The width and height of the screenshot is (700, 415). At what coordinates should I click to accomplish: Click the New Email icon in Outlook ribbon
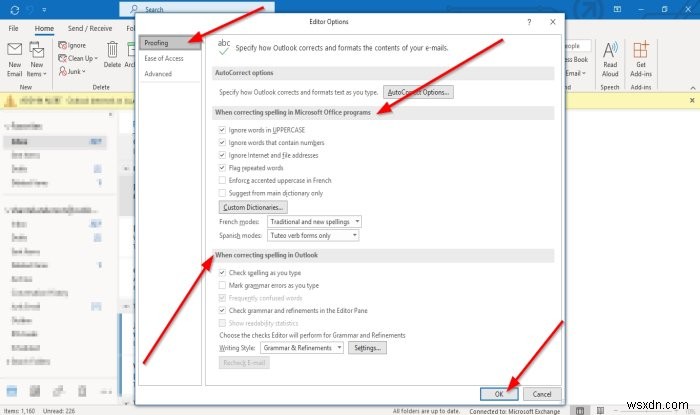point(14,60)
